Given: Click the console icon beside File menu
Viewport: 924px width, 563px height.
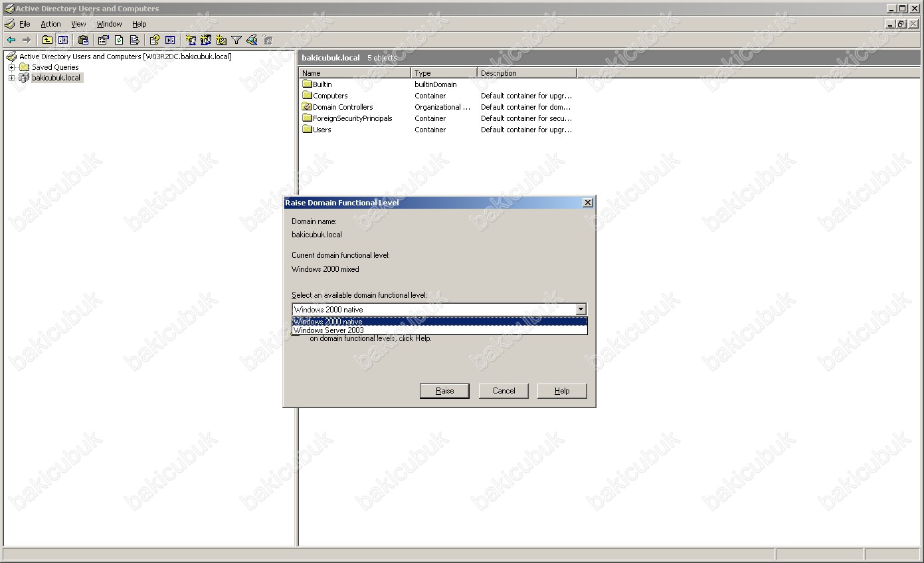Looking at the screenshot, I should (x=9, y=24).
